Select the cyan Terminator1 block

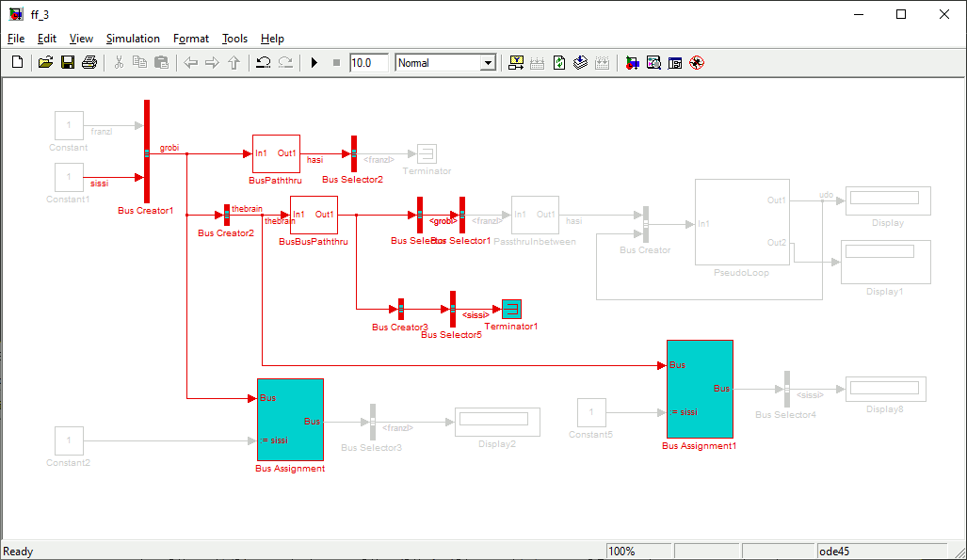coord(512,309)
